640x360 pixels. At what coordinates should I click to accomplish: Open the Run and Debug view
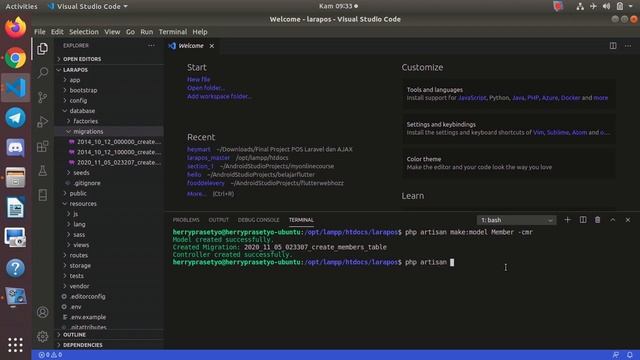coord(42,122)
